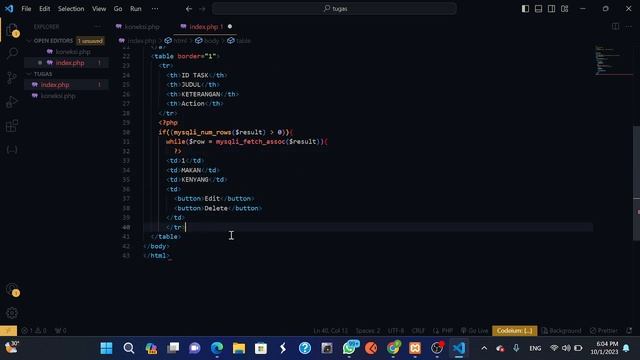Toggle the Secondary Side Bar visibility

coord(551,9)
